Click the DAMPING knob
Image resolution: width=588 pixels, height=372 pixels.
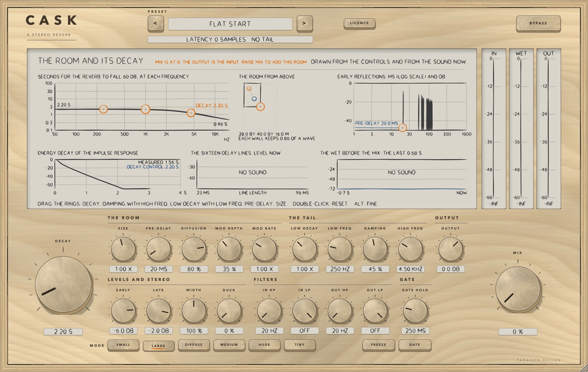(375, 249)
